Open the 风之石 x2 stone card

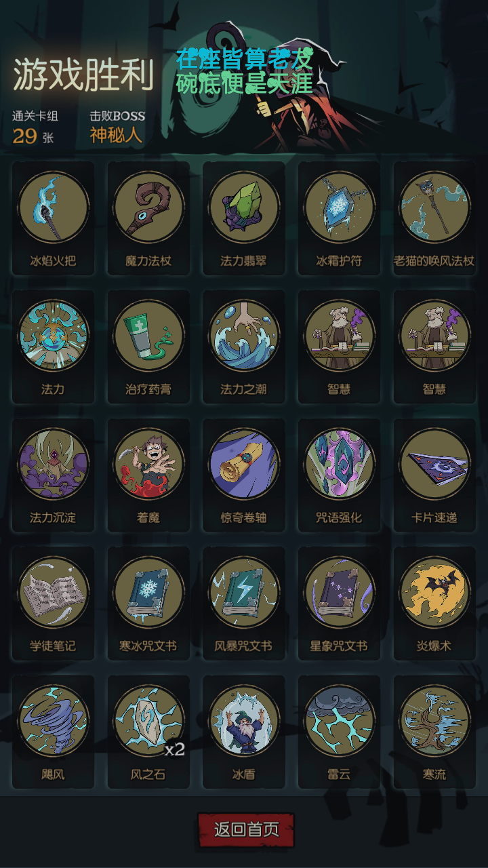(148, 720)
